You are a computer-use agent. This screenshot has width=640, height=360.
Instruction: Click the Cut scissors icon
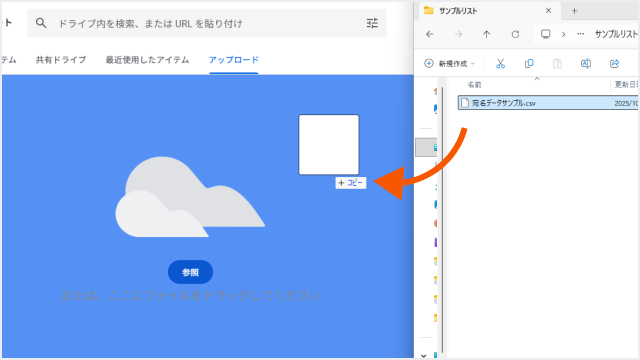click(x=500, y=64)
